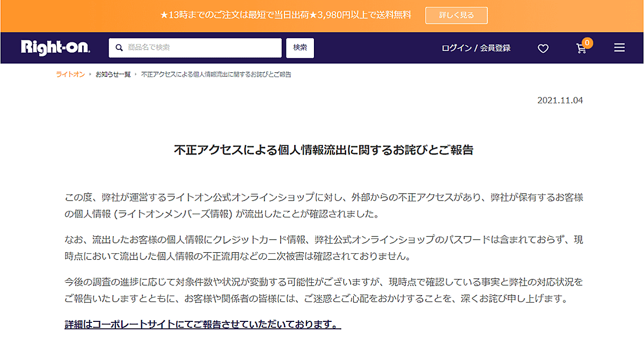Focus the 商品名で検索 search field
644x338 pixels.
(x=201, y=48)
